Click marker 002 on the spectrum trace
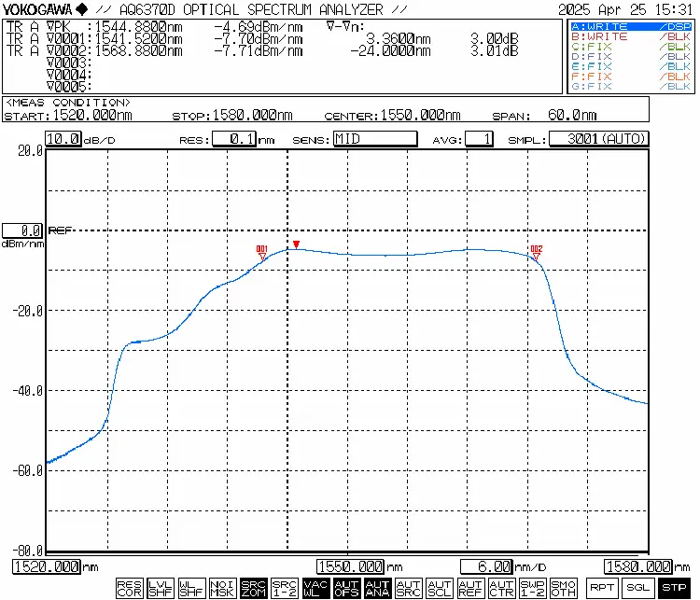Screen dimensions: 700x600 click(x=536, y=252)
